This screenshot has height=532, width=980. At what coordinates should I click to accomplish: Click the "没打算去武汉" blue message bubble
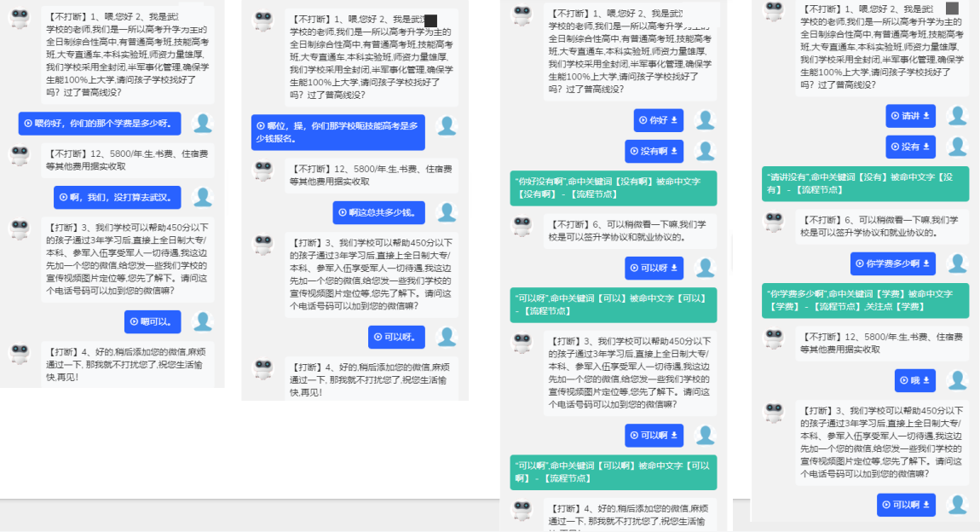[x=118, y=198]
